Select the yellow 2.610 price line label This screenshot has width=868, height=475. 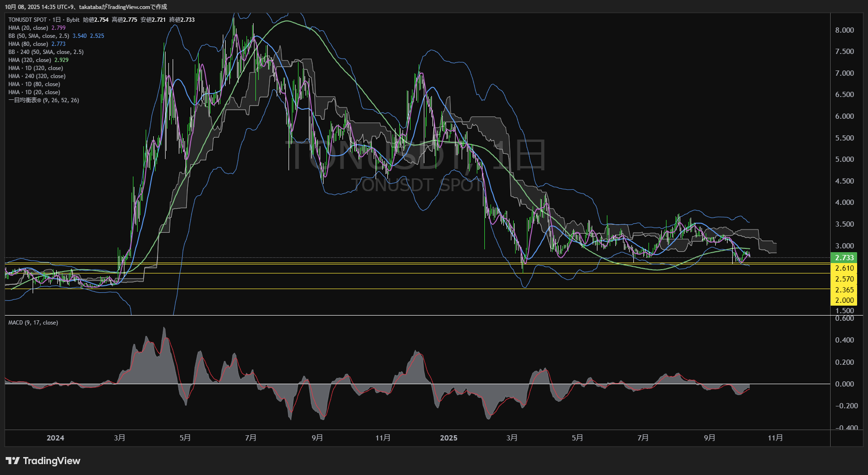844,268
